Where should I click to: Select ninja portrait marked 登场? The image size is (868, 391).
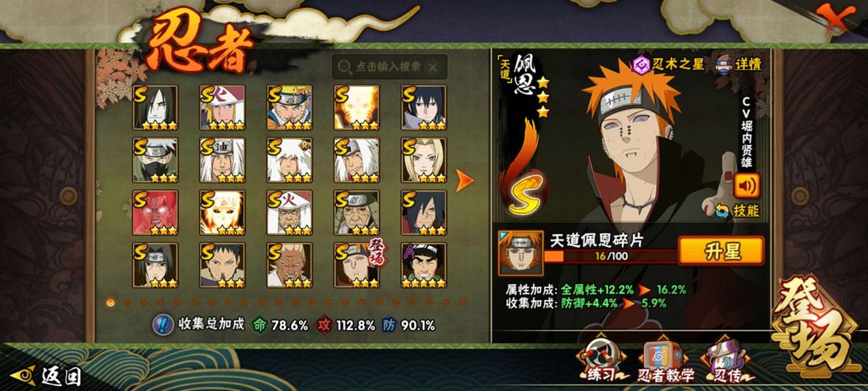pyautogui.click(x=357, y=265)
